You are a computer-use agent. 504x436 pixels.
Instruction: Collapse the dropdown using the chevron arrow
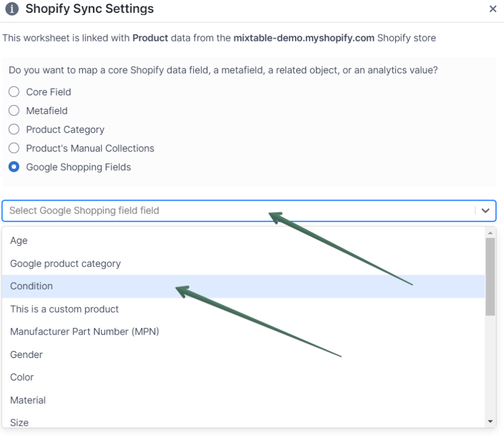click(x=486, y=211)
